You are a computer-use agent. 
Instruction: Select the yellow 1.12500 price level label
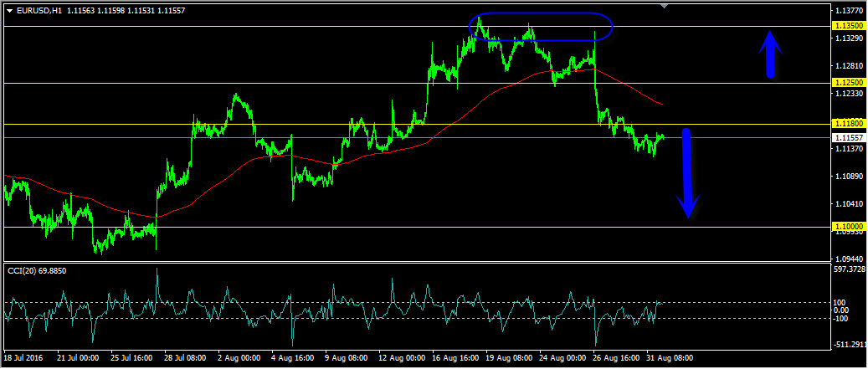pos(848,83)
